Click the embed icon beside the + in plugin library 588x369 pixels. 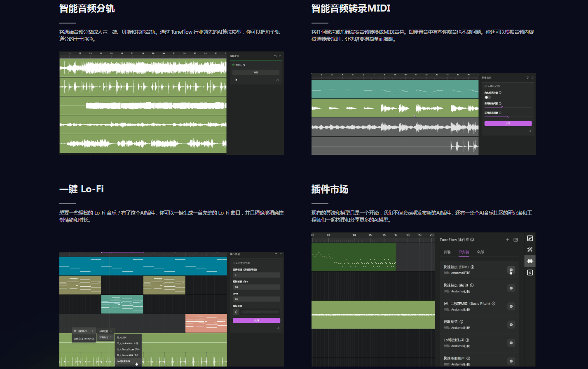point(516,240)
